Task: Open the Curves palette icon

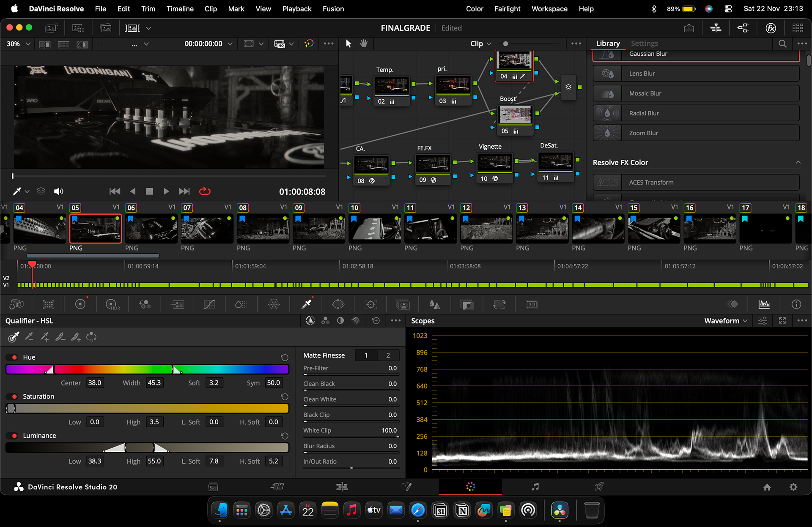Action: 209,304
